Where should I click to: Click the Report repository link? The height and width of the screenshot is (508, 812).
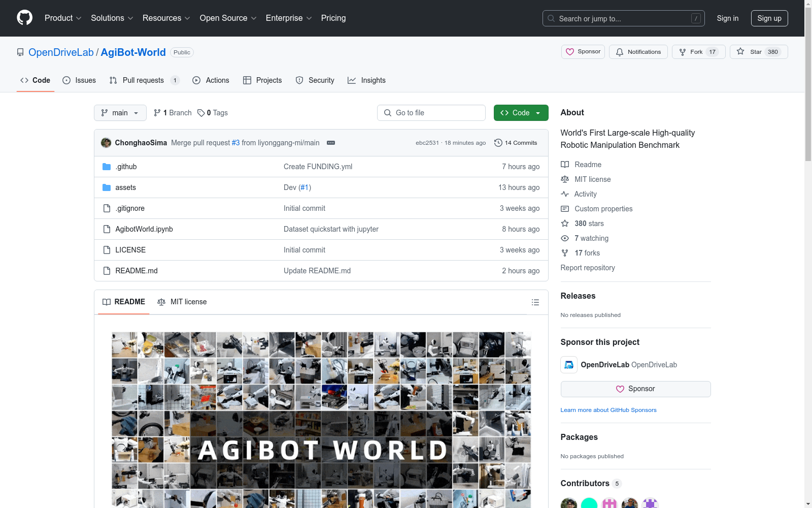coord(588,268)
